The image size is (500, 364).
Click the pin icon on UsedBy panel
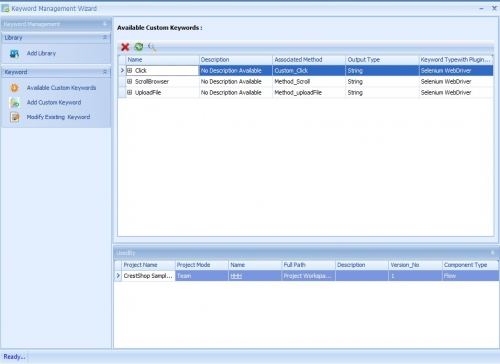click(x=493, y=253)
